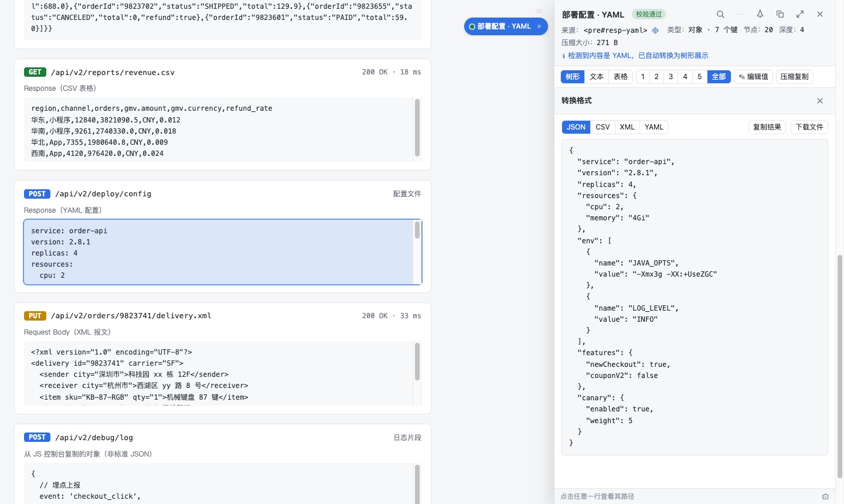Click the 编辑值 edit value button
Screen dimensions: 844x504
(753, 77)
